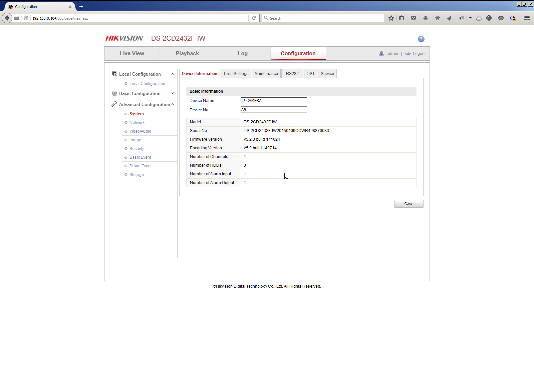Viewport: 534px width, 392px height.
Task: Open Smart Event in the sidebar
Action: coord(141,166)
